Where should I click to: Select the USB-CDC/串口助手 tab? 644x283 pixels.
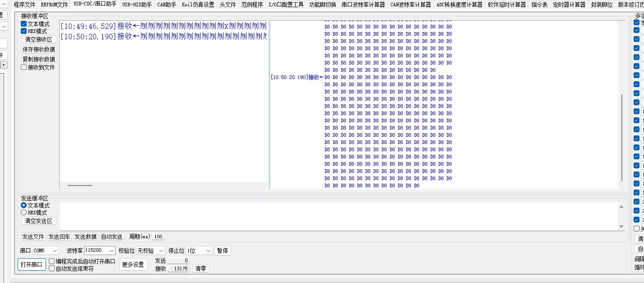pyautogui.click(x=95, y=5)
